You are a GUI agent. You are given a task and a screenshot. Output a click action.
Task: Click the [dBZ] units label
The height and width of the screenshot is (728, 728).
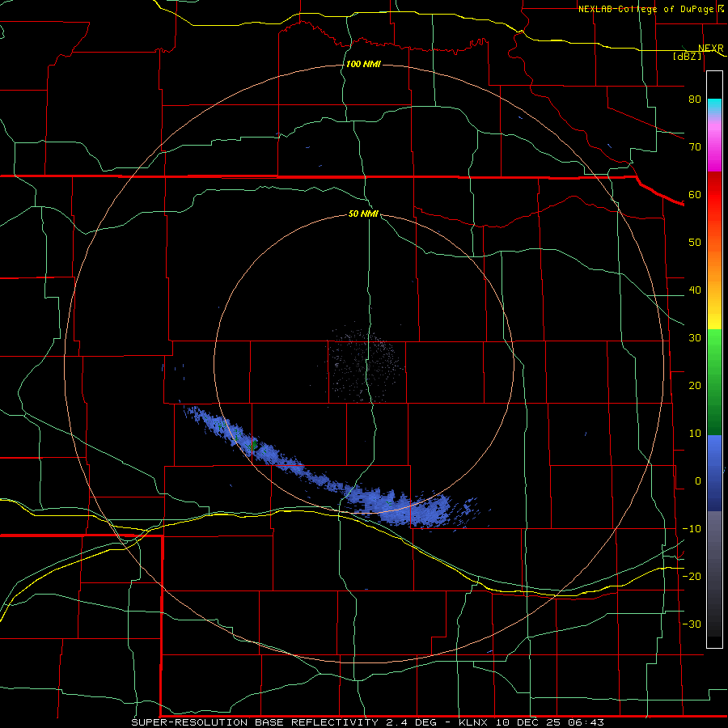687,56
